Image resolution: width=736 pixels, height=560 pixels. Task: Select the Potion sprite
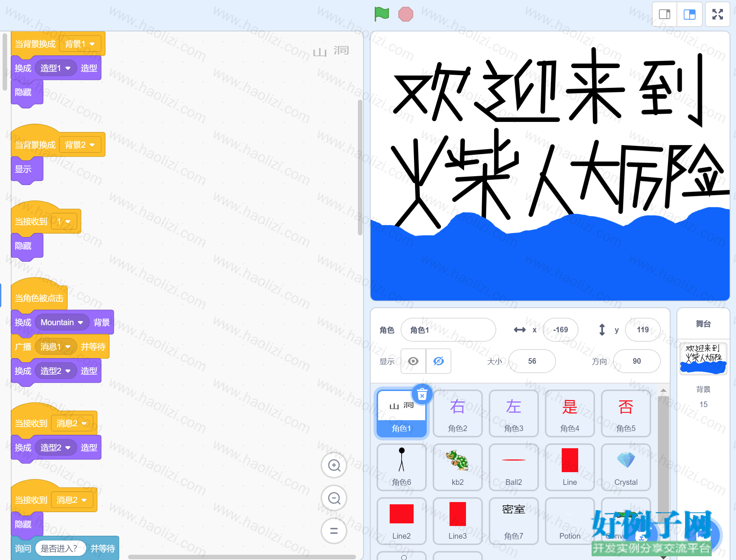570,521
